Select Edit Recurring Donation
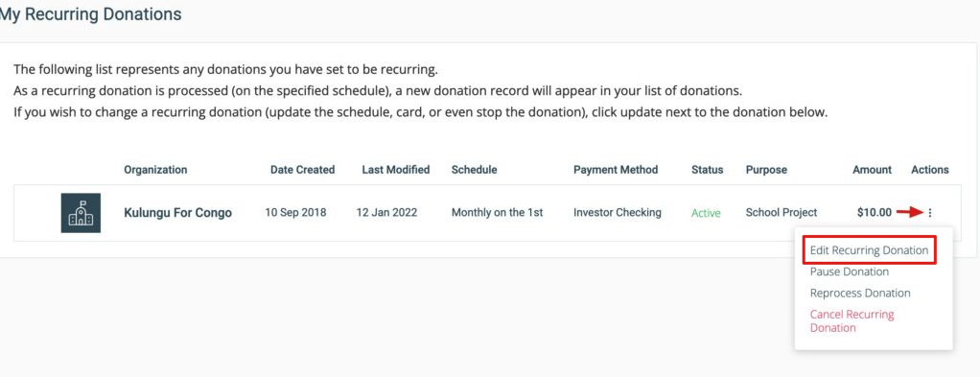The width and height of the screenshot is (980, 377). (x=869, y=250)
